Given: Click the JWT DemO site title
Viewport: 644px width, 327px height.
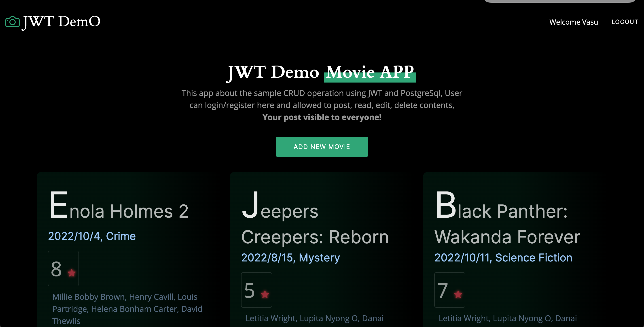Looking at the screenshot, I should [x=61, y=22].
